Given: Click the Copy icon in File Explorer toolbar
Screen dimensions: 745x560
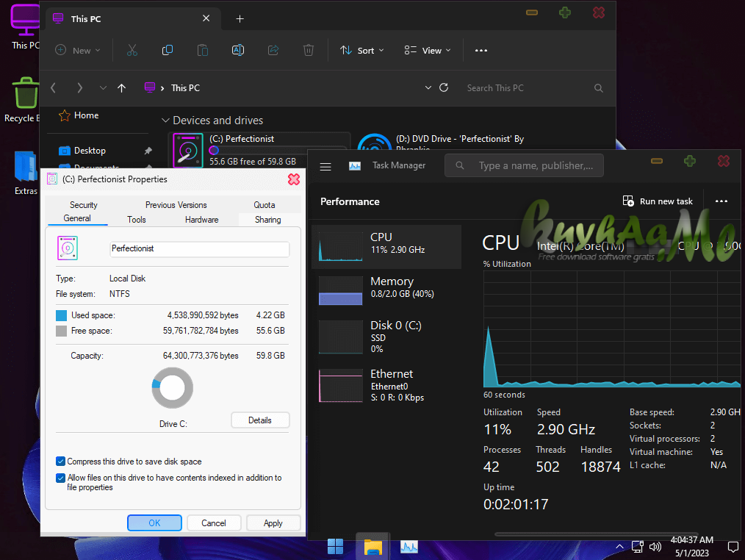Looking at the screenshot, I should pyautogui.click(x=168, y=51).
